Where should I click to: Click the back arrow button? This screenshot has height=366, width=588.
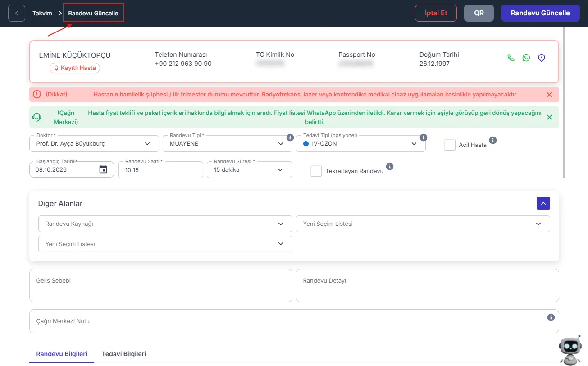pos(17,13)
